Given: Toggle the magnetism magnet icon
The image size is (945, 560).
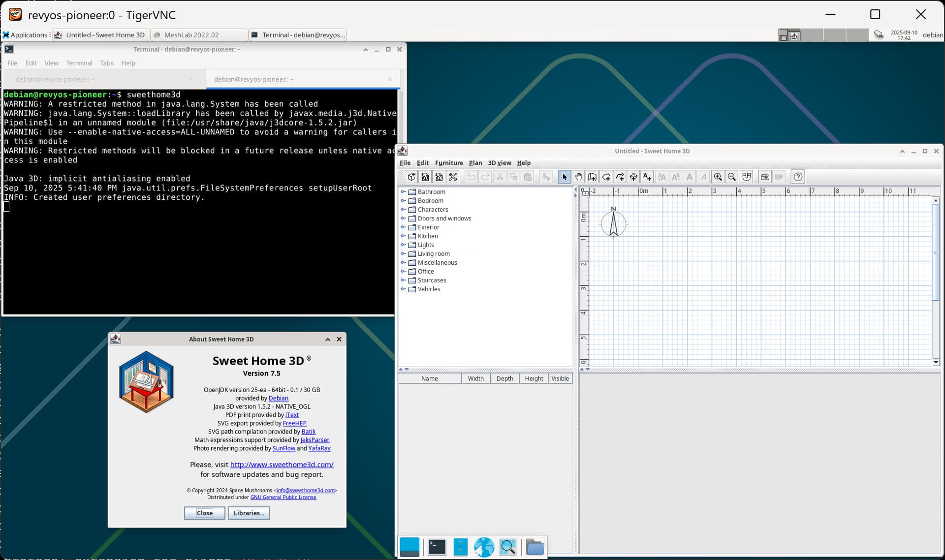Looking at the screenshot, I should (x=747, y=177).
